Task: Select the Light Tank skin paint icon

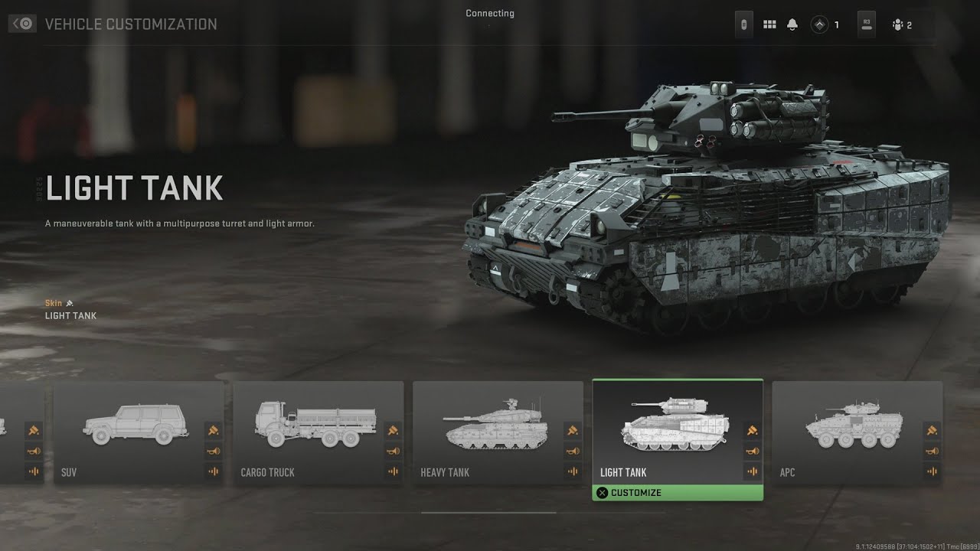Action: pos(751,430)
